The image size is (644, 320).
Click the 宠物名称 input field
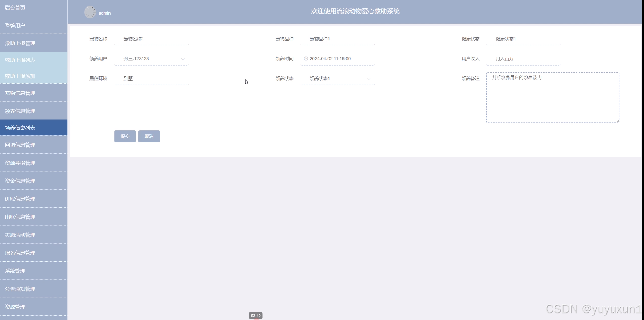[x=151, y=39]
